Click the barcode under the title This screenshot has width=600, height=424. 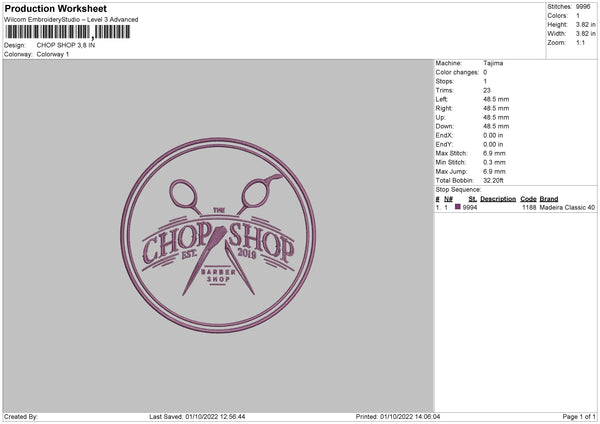tap(68, 32)
